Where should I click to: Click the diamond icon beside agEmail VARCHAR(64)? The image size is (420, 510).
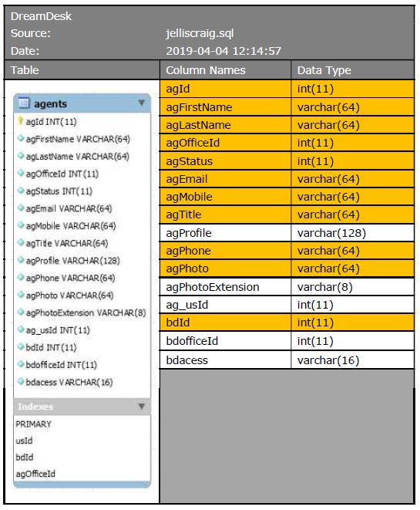[x=21, y=208]
